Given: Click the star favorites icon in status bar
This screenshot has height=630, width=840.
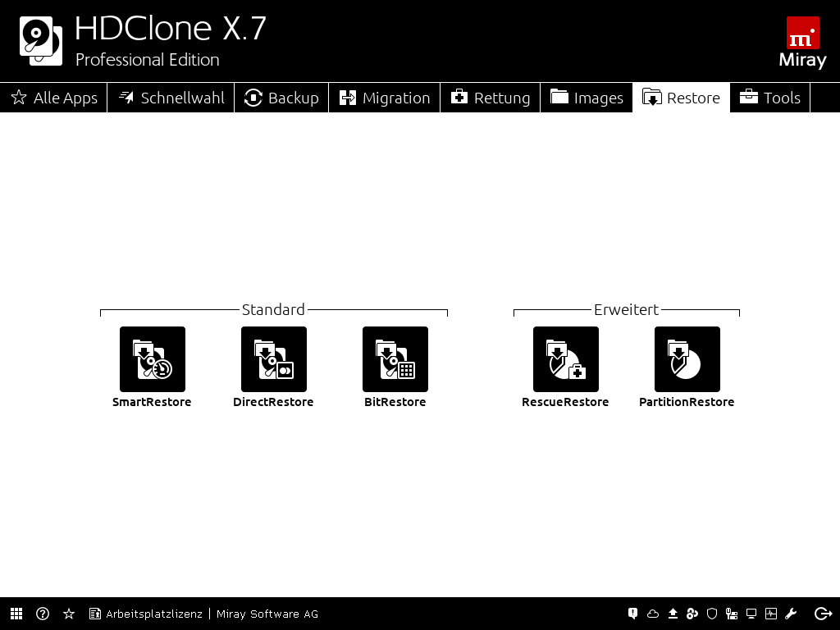Looking at the screenshot, I should pos(69,614).
